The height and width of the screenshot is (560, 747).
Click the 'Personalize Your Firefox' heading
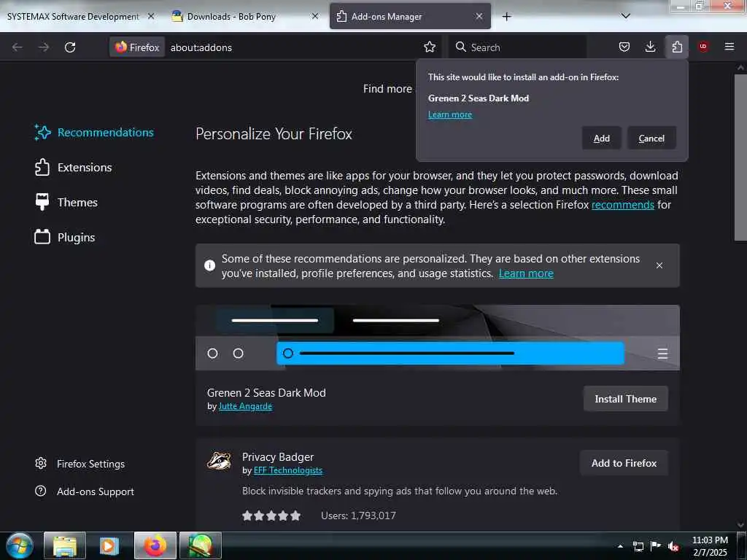274,134
